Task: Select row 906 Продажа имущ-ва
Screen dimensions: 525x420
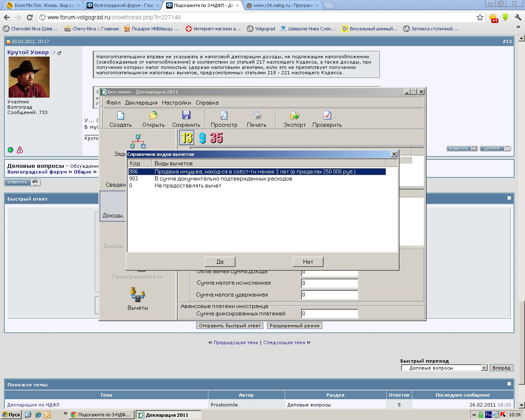Action: [x=257, y=172]
